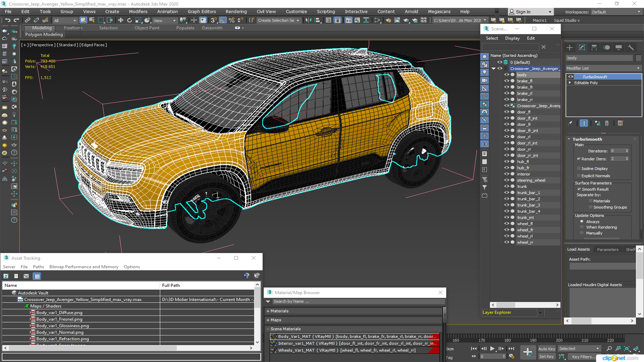Click the Key Filters button

(x=584, y=357)
